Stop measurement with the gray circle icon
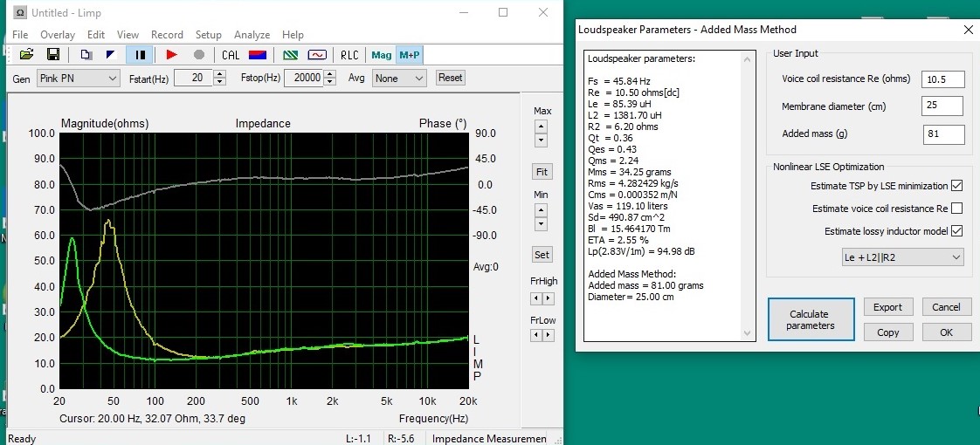This screenshot has height=445, width=980. pyautogui.click(x=199, y=55)
